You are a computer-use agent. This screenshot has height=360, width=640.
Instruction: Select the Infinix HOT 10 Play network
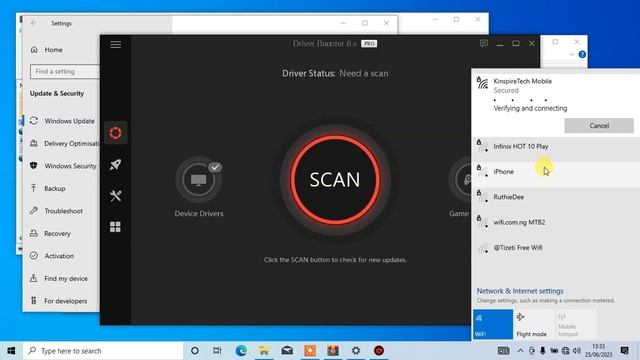pos(556,147)
